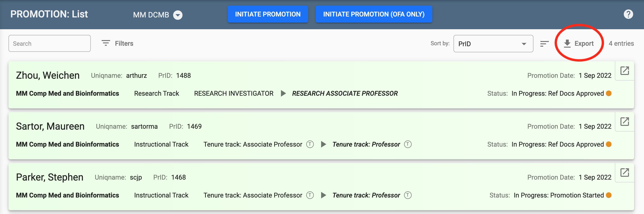Click the arrow between Zhou's rank titles
The height and width of the screenshot is (214, 644).
point(283,94)
